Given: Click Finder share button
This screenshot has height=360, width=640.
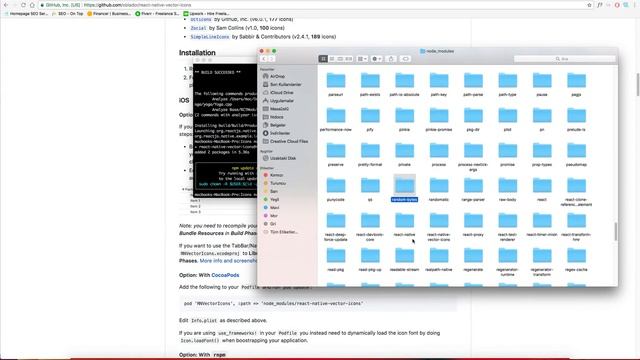Looking at the screenshot, I should click(x=391, y=59).
